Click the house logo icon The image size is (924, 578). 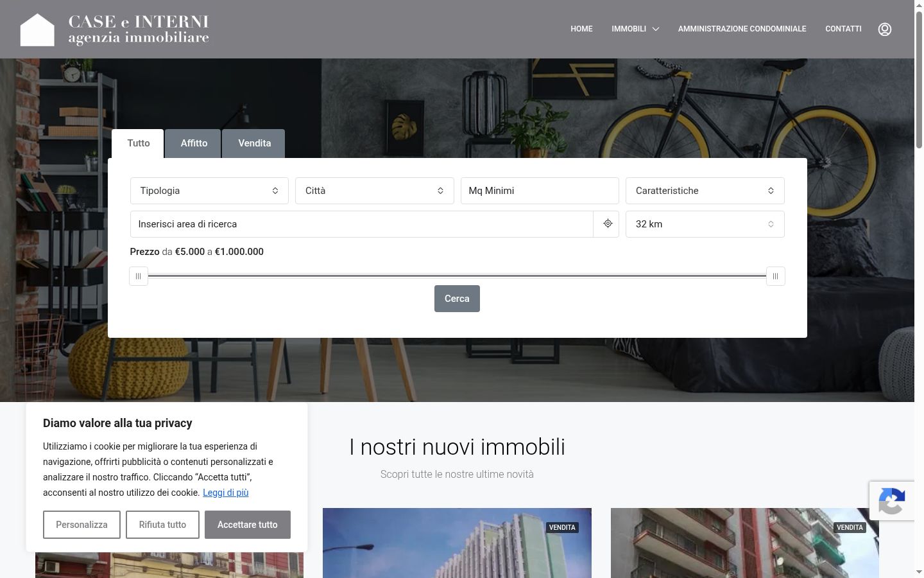tap(37, 30)
